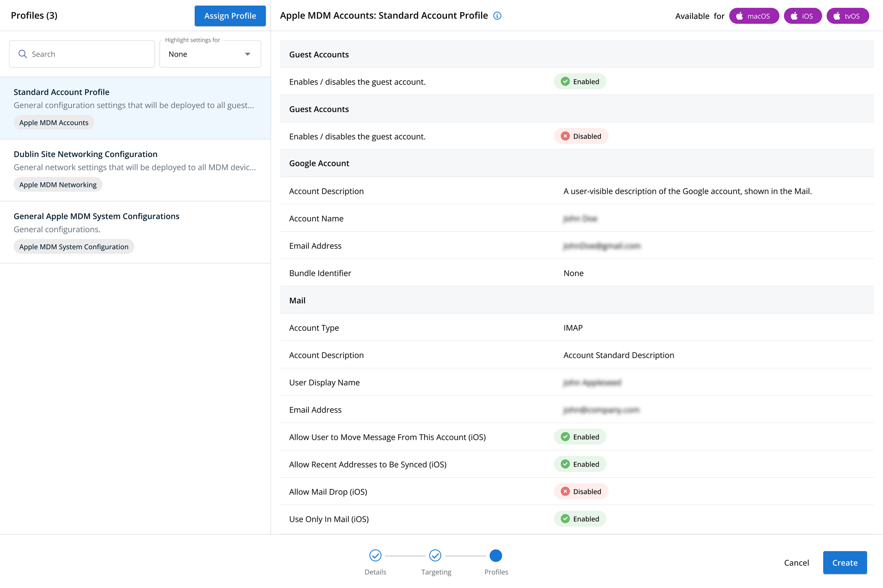Click the info icon beside profile title

click(497, 16)
